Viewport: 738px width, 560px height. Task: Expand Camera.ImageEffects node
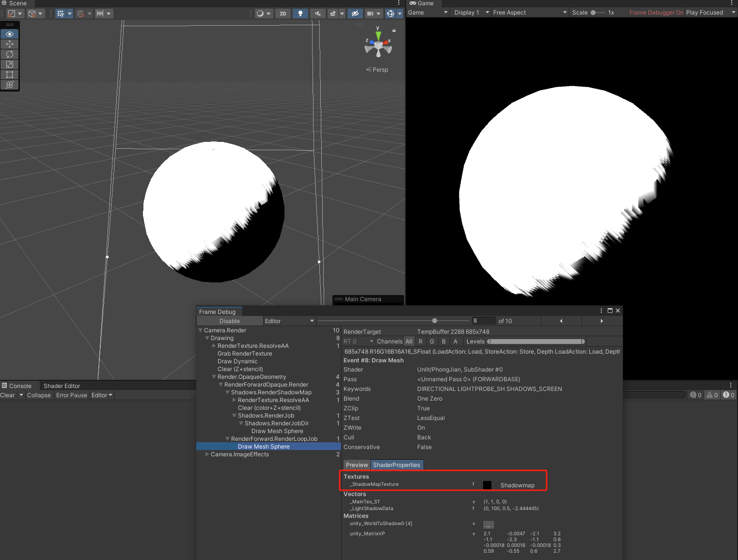tap(207, 454)
